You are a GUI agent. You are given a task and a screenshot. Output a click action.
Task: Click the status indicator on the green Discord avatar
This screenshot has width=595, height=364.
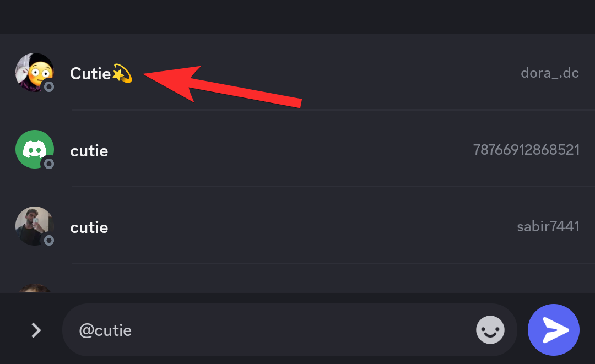49,164
